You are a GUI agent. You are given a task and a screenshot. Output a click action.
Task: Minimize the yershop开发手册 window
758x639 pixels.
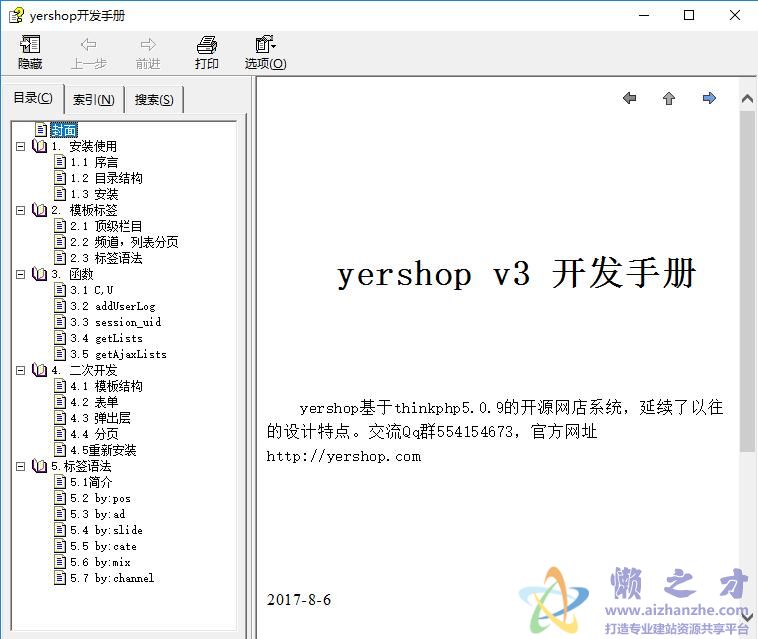click(x=644, y=15)
